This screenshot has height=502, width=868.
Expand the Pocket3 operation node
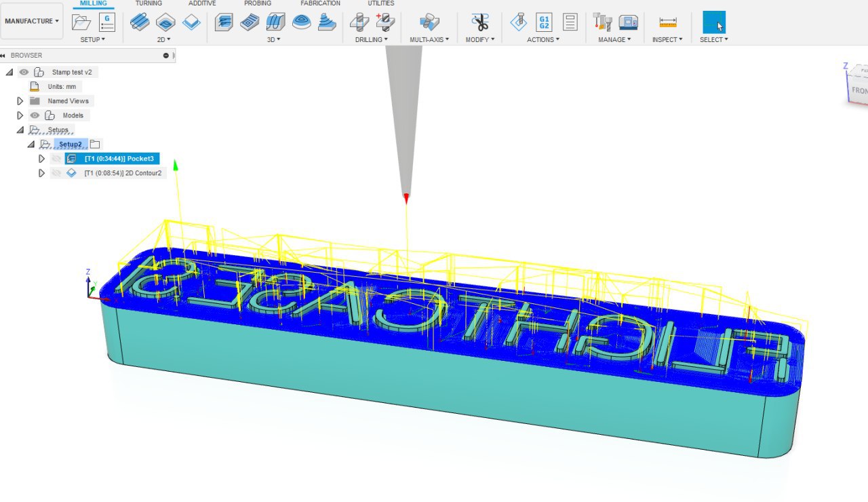41,159
